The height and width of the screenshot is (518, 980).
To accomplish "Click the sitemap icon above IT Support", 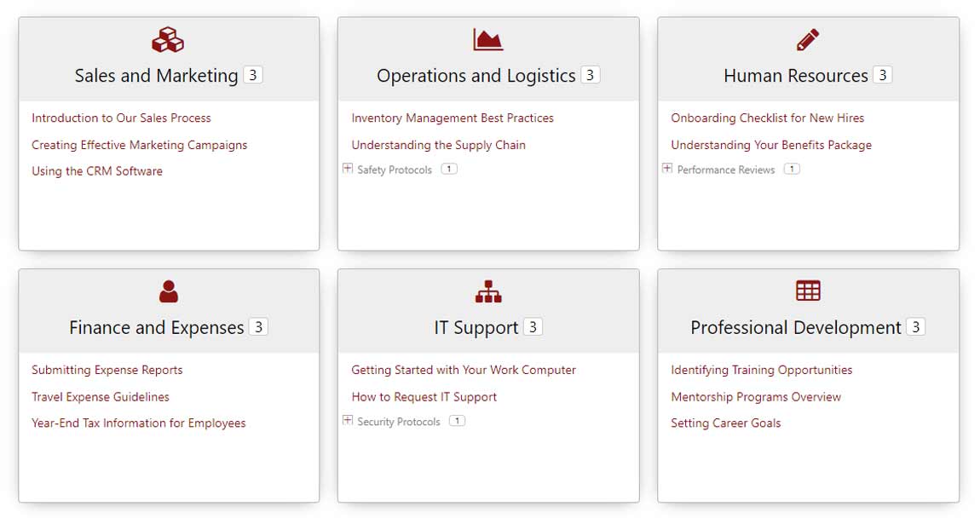I will 488,292.
